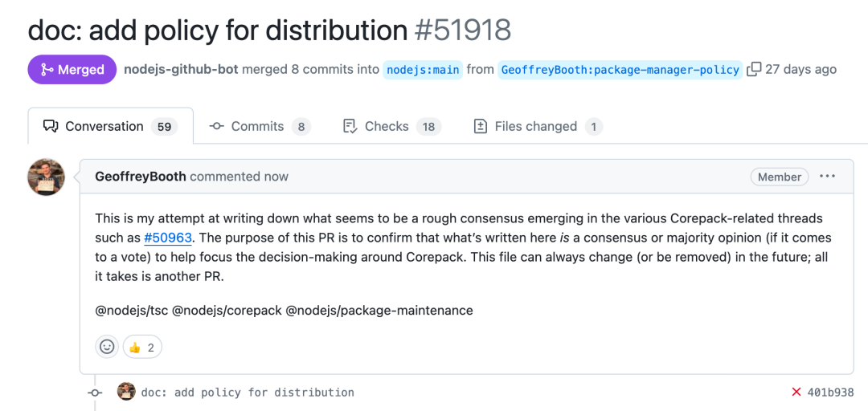The image size is (868, 411).
Task: Open the Files changed tab
Action: 538,126
